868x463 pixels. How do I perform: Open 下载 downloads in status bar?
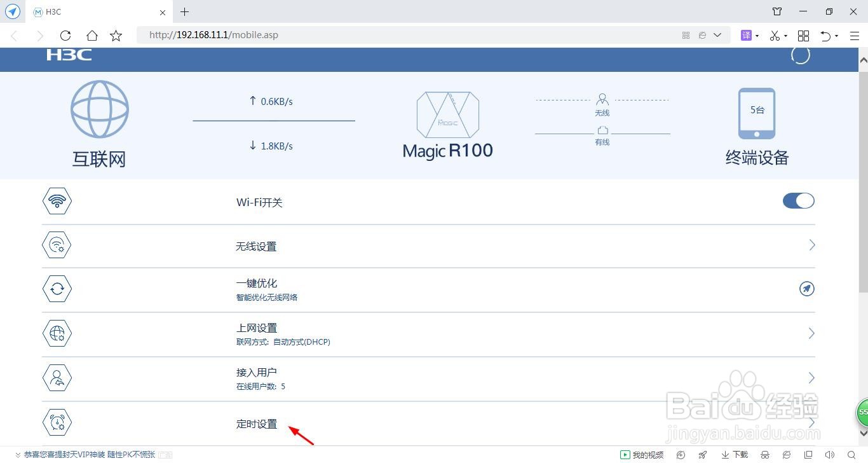click(x=735, y=455)
